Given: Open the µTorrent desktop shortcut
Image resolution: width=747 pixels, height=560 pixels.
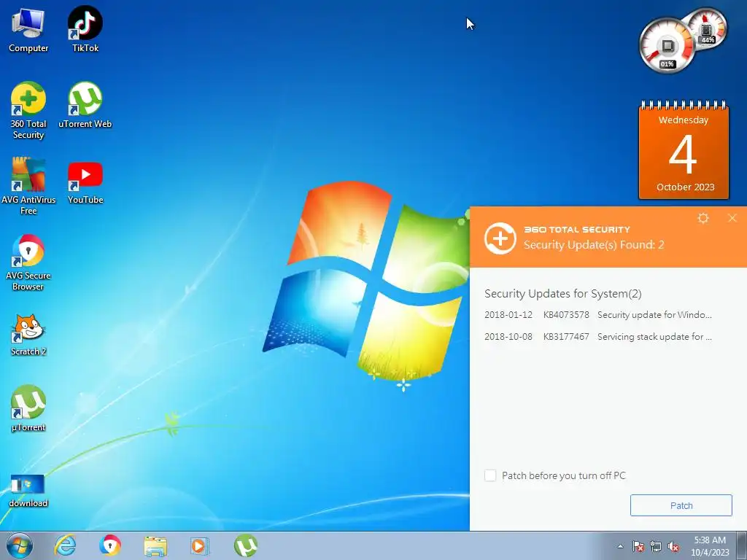Looking at the screenshot, I should [x=28, y=408].
